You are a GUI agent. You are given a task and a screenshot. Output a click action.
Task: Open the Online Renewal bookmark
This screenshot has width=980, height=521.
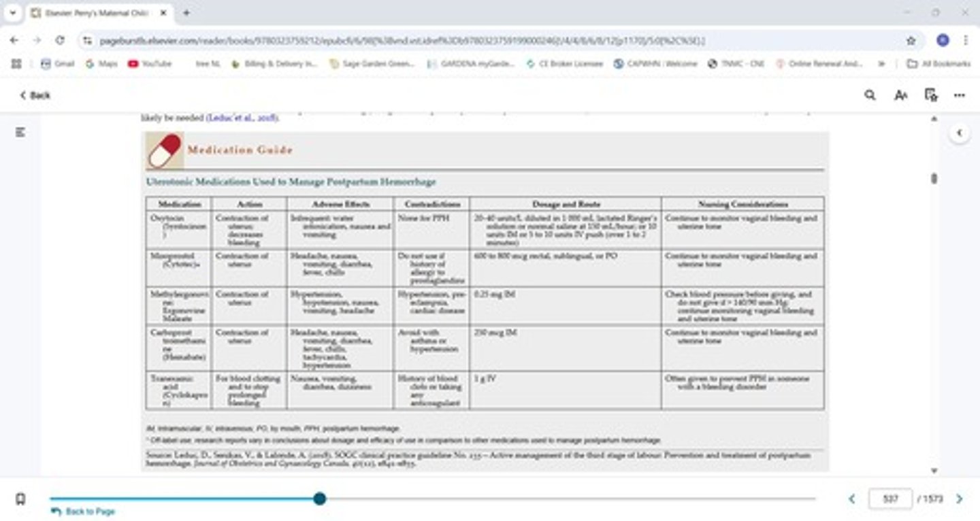click(820, 63)
